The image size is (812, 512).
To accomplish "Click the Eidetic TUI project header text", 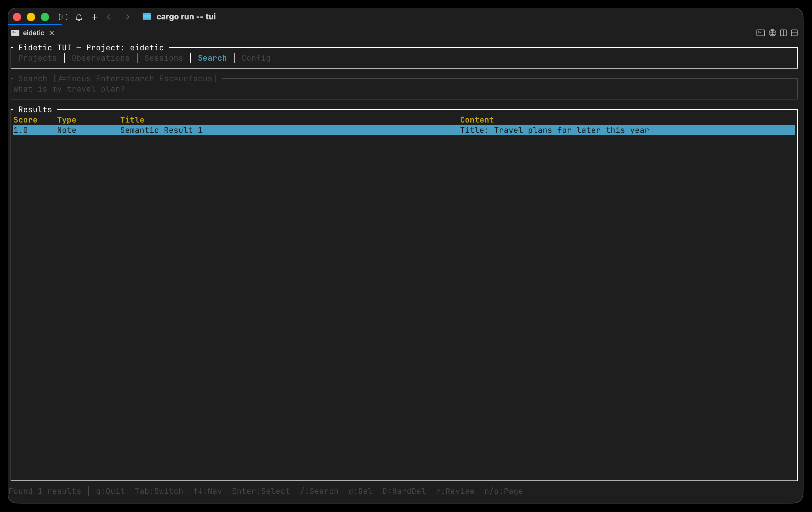I will (x=91, y=48).
